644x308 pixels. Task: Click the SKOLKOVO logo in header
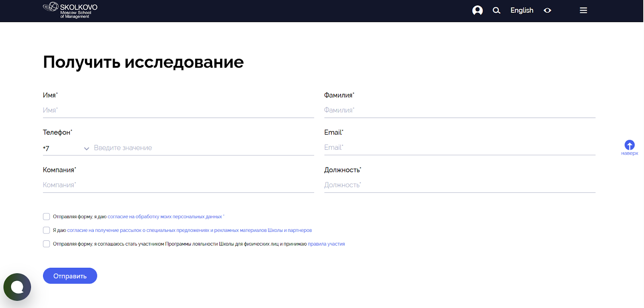(x=70, y=10)
